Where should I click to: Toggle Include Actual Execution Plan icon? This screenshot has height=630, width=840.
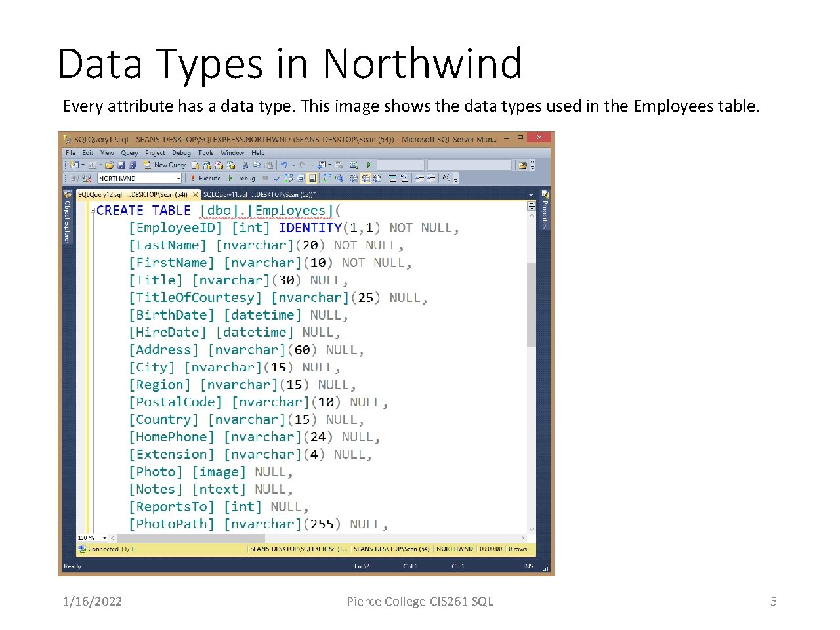click(327, 178)
